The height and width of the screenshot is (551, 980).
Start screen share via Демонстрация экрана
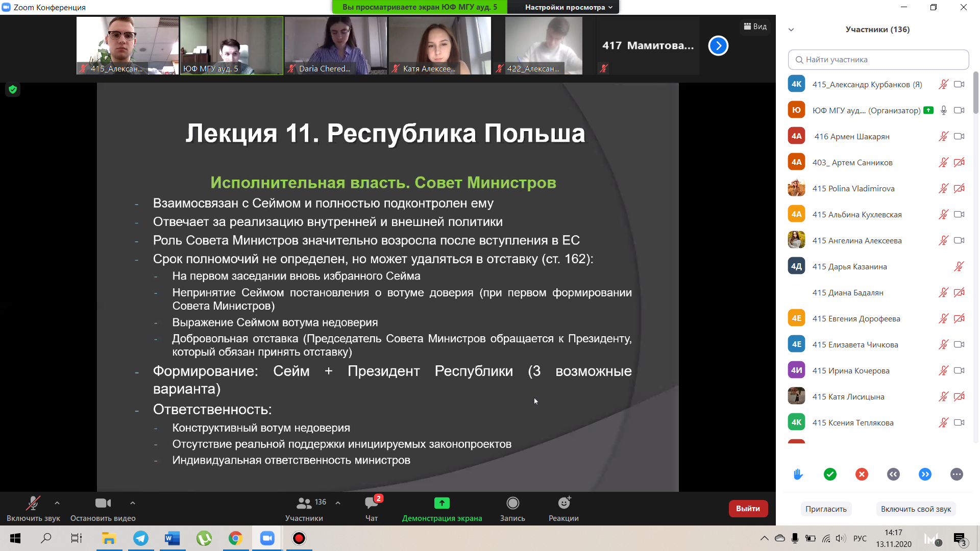tap(442, 509)
